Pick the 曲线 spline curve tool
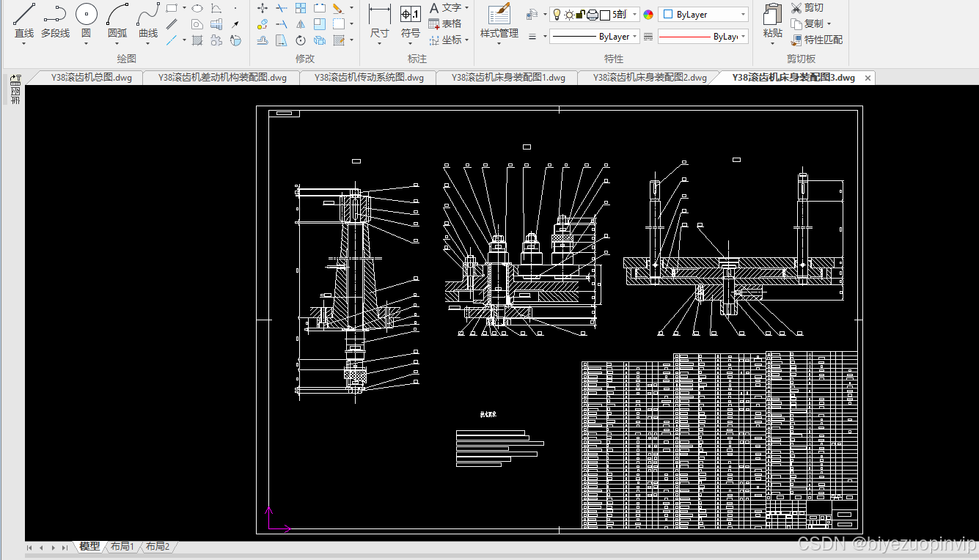Image resolution: width=979 pixels, height=560 pixels. pyautogui.click(x=148, y=15)
